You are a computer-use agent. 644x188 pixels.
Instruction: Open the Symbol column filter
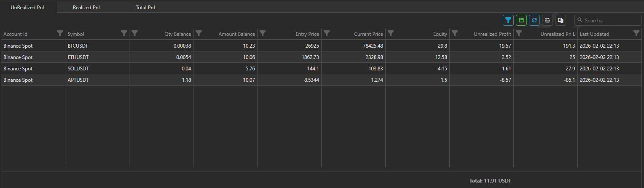[x=124, y=34]
